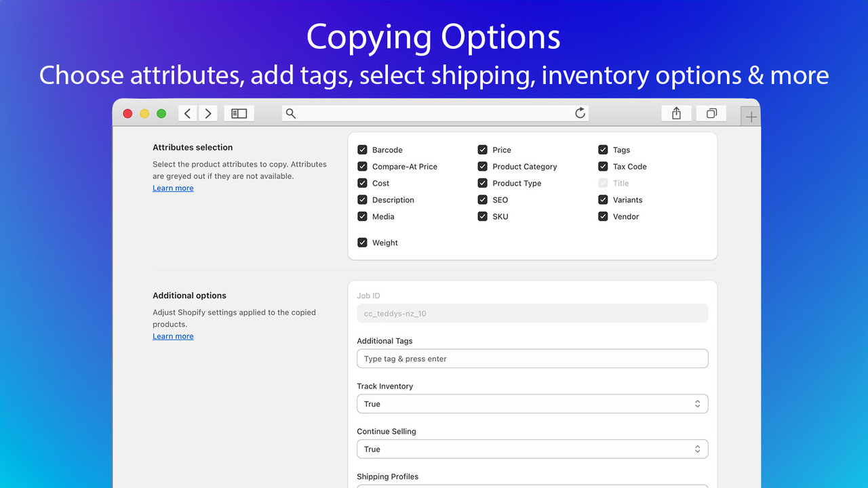Viewport: 868px width, 488px height.
Task: Expand the Shipping Profiles selector
Action: [532, 487]
